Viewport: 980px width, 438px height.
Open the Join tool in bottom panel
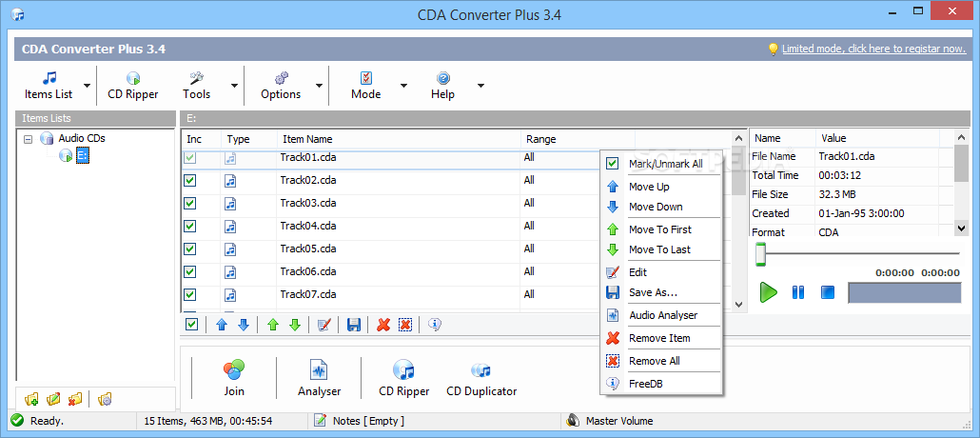coord(234,379)
